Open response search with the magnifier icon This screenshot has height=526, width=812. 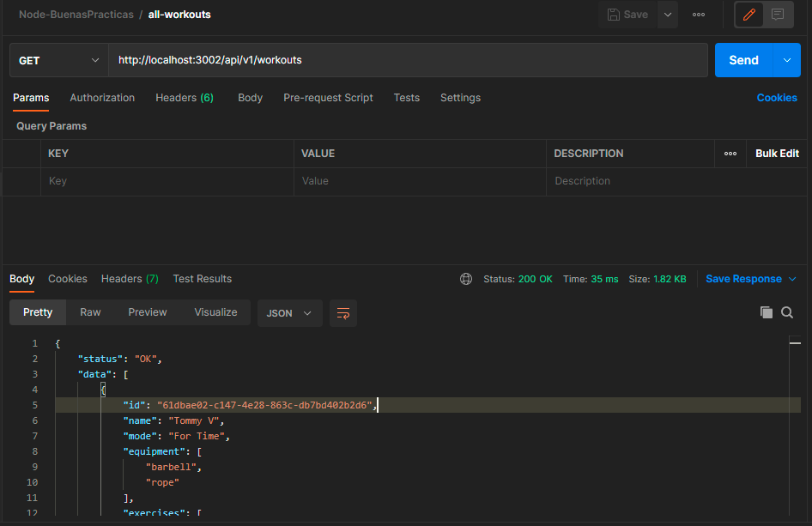click(787, 312)
